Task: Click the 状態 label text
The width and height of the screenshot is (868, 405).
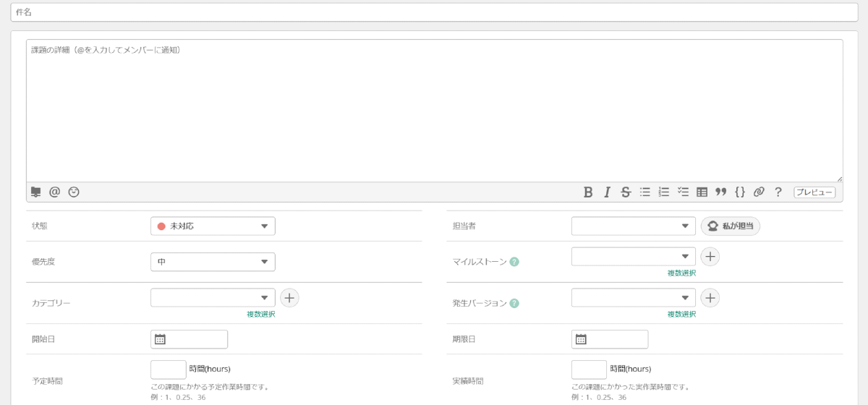Action: 40,226
